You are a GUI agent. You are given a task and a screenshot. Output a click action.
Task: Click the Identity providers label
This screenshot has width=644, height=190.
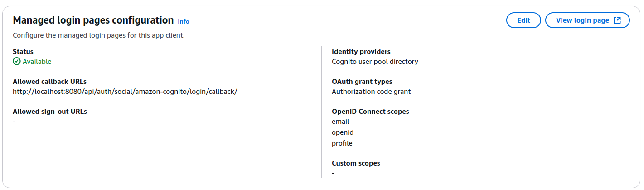pyautogui.click(x=361, y=52)
